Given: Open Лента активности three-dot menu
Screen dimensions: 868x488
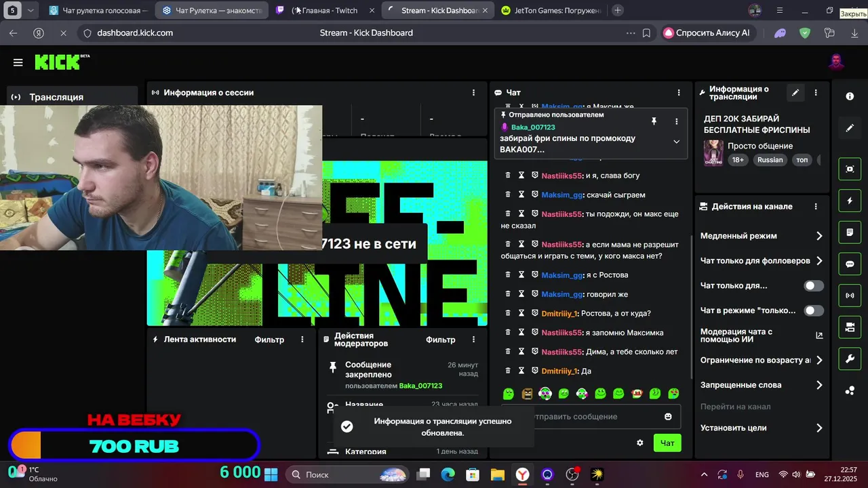Looking at the screenshot, I should pyautogui.click(x=302, y=340).
